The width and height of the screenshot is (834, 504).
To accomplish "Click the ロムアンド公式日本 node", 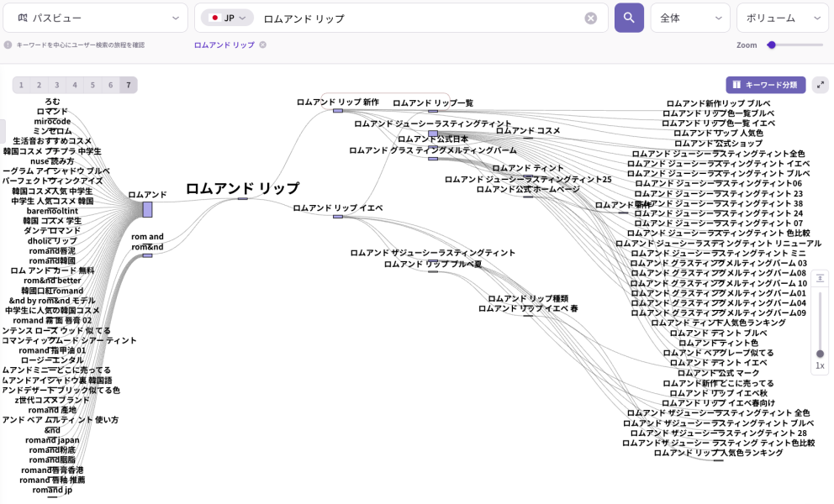I will pos(433,139).
